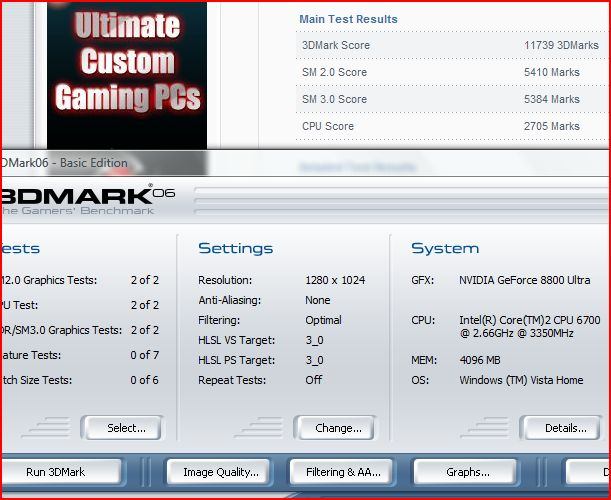Click the HLSL VS Target value 3_0
The height and width of the screenshot is (500, 611).
[x=314, y=340]
